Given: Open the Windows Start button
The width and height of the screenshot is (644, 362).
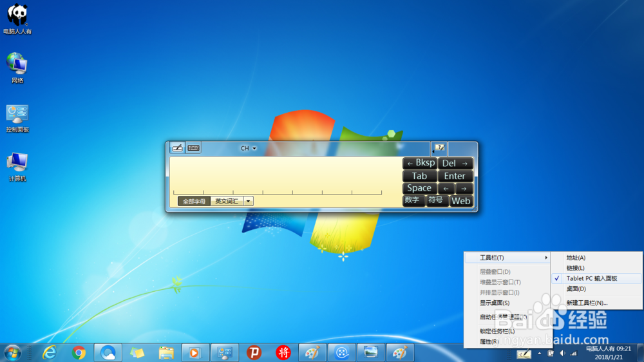Looking at the screenshot, I should pyautogui.click(x=13, y=353).
